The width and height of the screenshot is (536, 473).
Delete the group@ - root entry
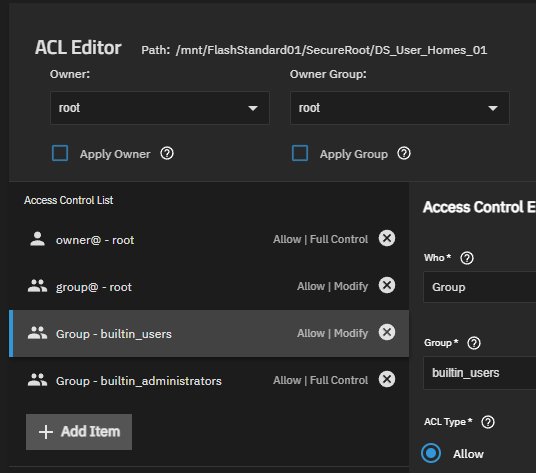[x=387, y=285]
